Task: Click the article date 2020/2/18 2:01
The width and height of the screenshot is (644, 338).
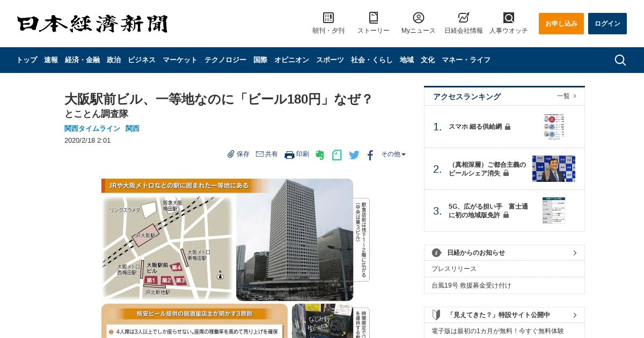Action: tap(87, 141)
